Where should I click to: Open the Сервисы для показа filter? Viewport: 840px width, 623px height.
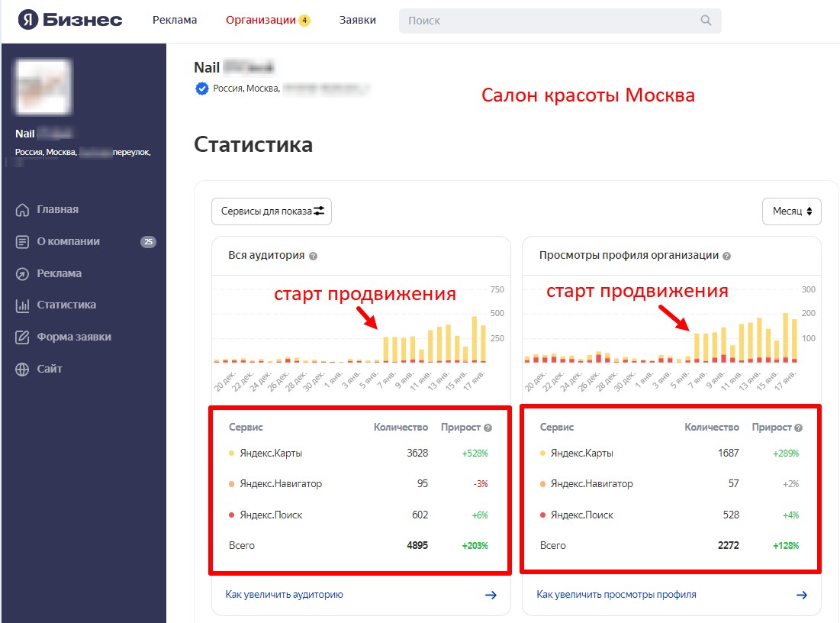click(272, 211)
